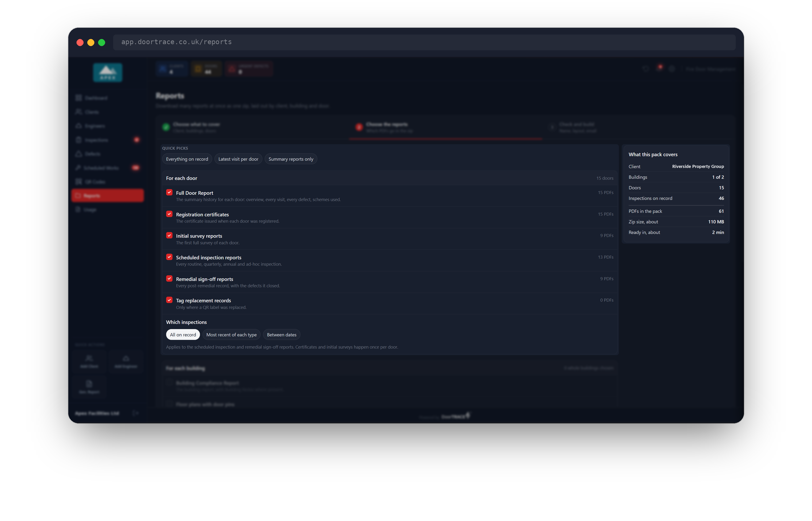Untick the Full Door Report checkbox
The height and width of the screenshot is (521, 812).
tap(169, 192)
